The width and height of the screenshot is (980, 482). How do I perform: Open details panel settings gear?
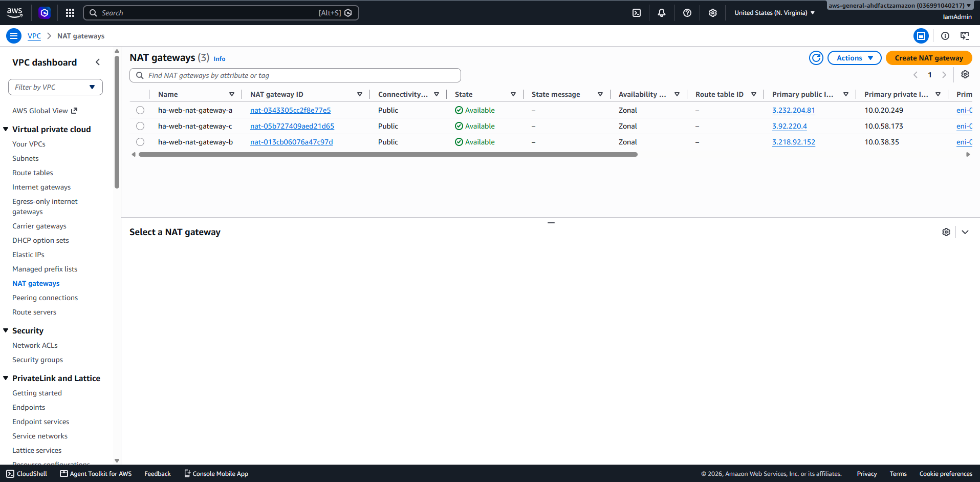[946, 232]
